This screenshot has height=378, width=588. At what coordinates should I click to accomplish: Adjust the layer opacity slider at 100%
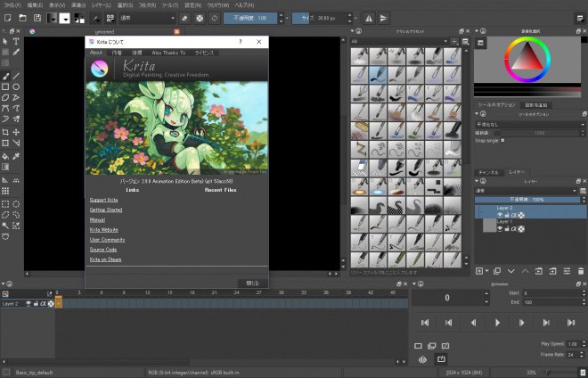[527, 200]
